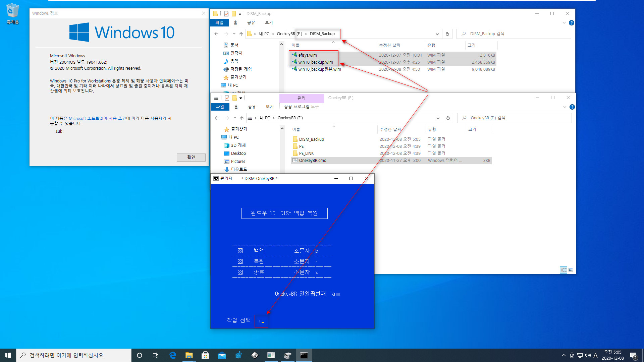Select efisys.wim file
This screenshot has height=362, width=644.
click(308, 55)
